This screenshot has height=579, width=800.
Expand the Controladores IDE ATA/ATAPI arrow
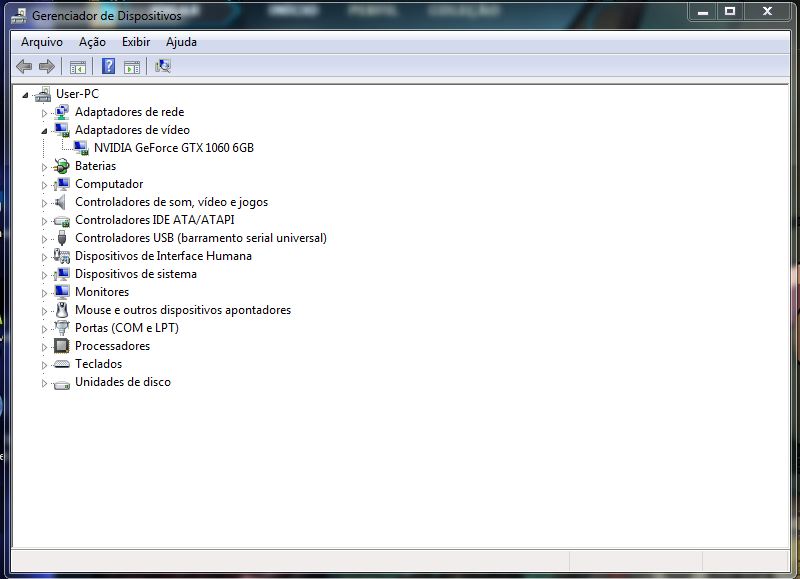click(x=44, y=221)
